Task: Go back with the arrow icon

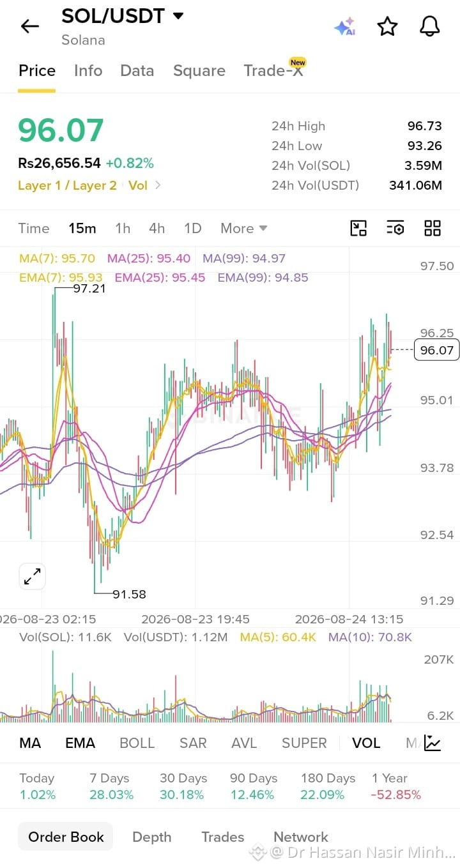Action: [30, 26]
